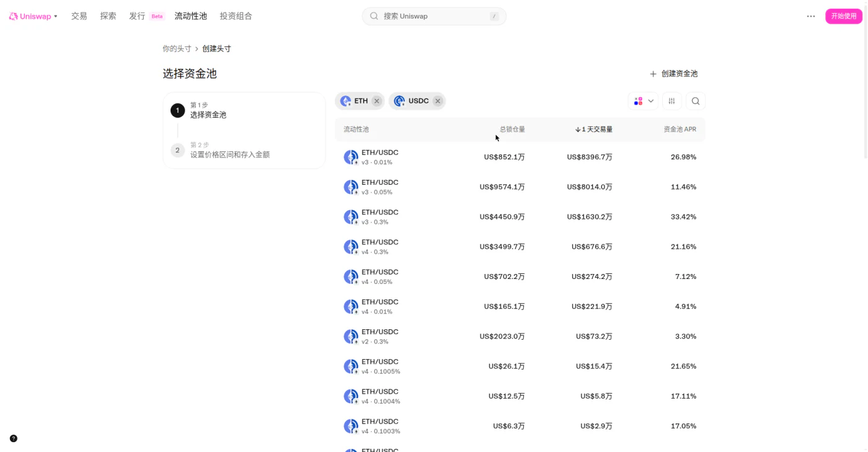868x452 pixels.
Task: Click the 创建资金池 button
Action: (673, 74)
